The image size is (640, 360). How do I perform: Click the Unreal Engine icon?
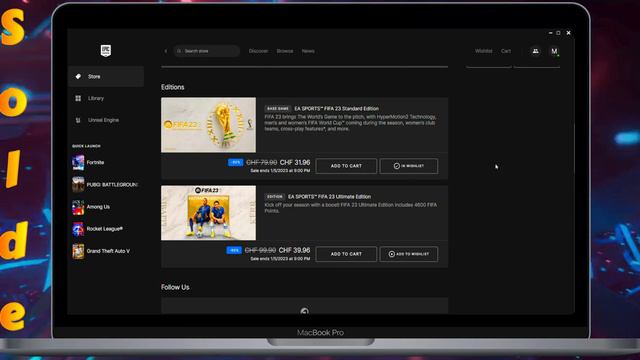[x=78, y=120]
